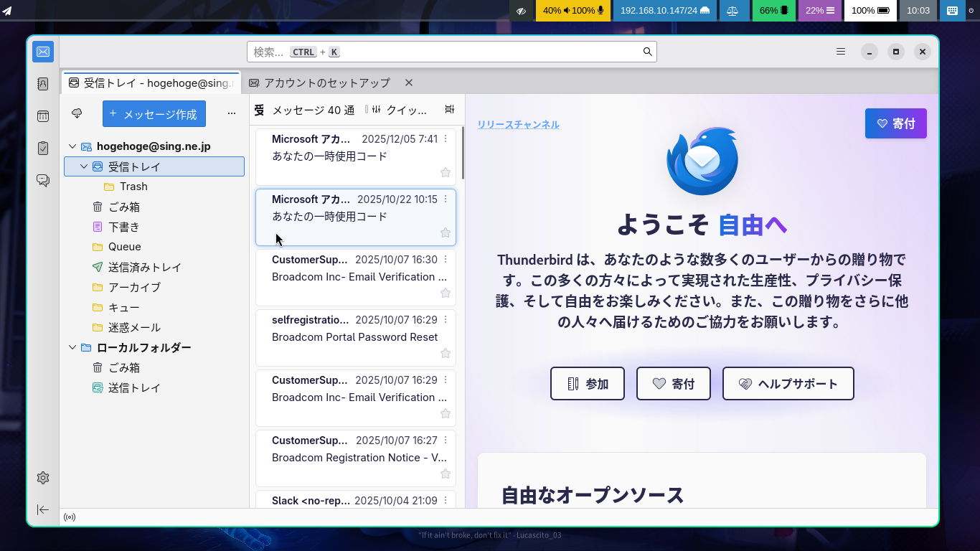Open more menu for 2025/12/05 message
The width and height of the screenshot is (980, 551).
[446, 139]
